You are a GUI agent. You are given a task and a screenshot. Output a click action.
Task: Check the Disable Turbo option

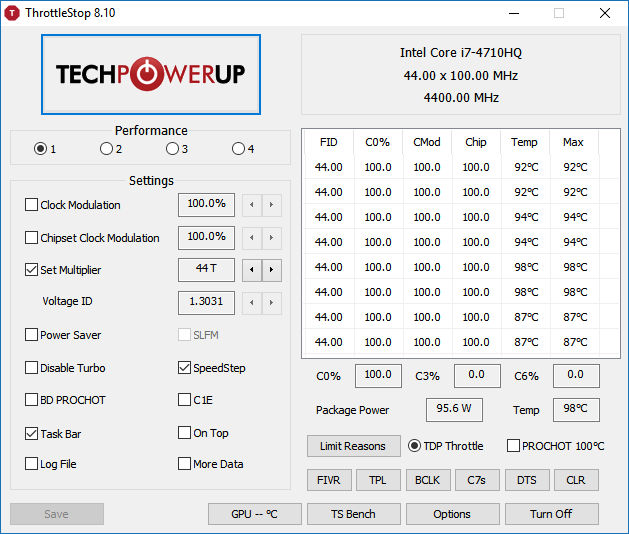point(31,368)
